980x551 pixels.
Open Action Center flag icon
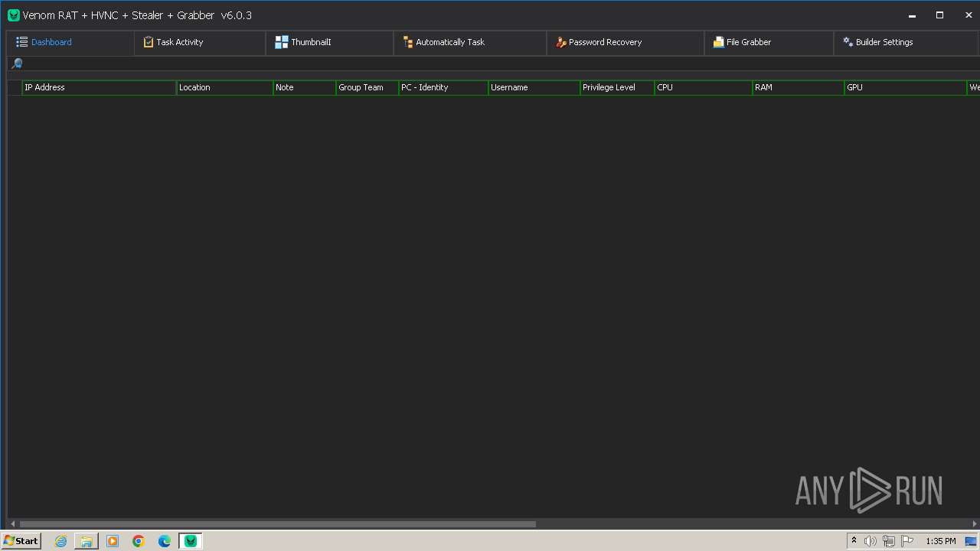point(907,541)
